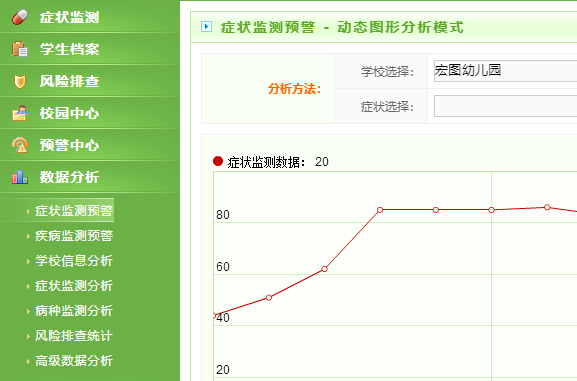Navigate to 病种监测分析
The image size is (577, 381).
[x=74, y=311]
